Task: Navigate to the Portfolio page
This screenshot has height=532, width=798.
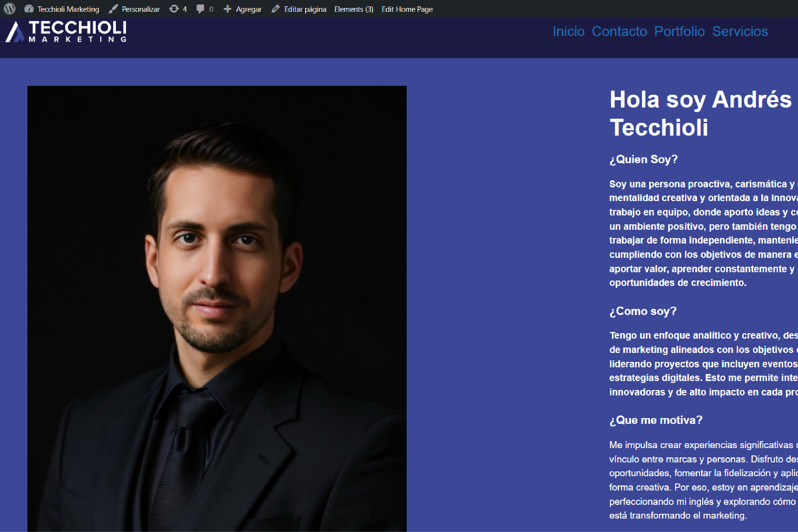Action: [679, 31]
